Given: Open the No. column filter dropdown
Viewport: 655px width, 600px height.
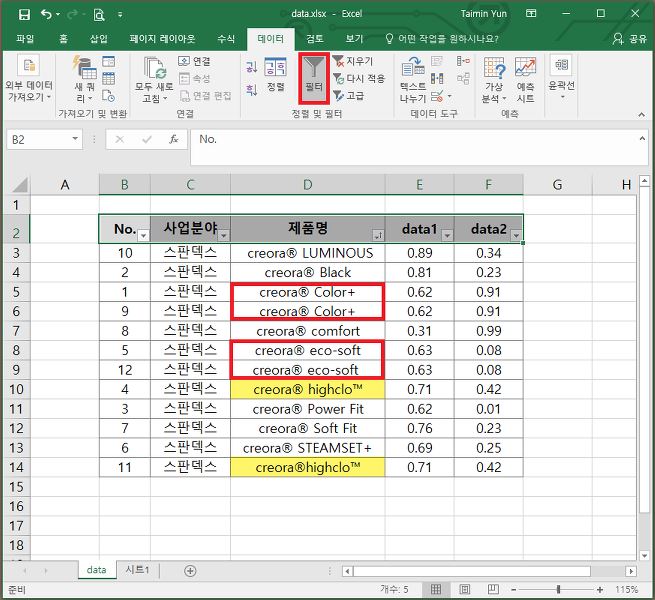Looking at the screenshot, I should coord(143,236).
